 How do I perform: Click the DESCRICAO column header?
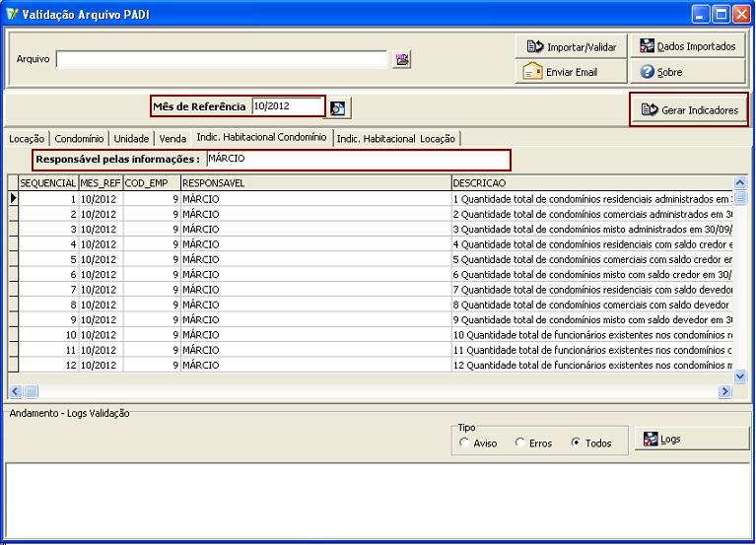pyautogui.click(x=591, y=182)
